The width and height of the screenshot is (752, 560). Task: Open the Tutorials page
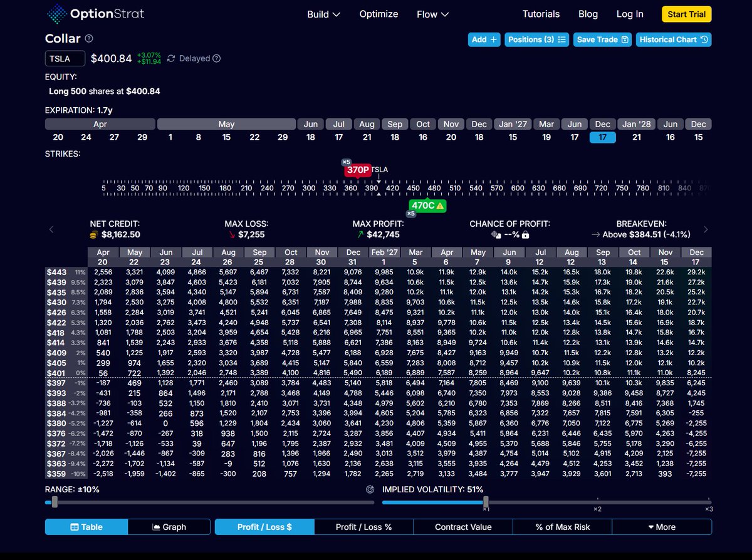[x=541, y=14]
